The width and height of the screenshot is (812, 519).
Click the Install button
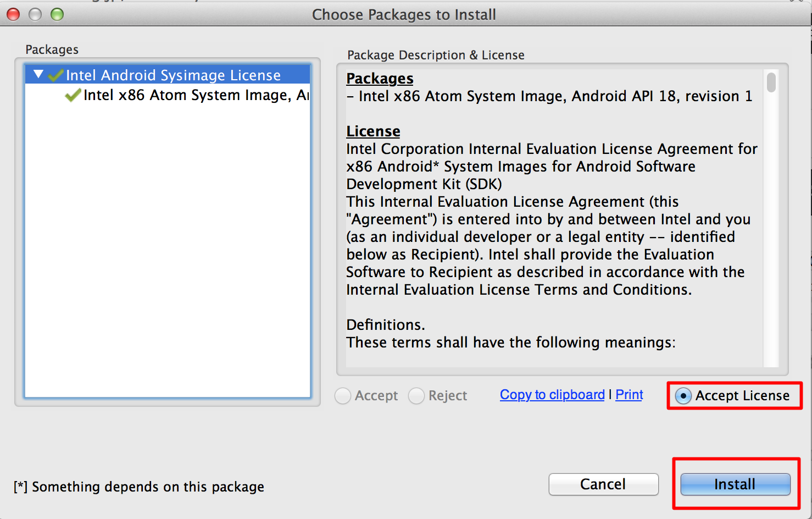click(735, 484)
